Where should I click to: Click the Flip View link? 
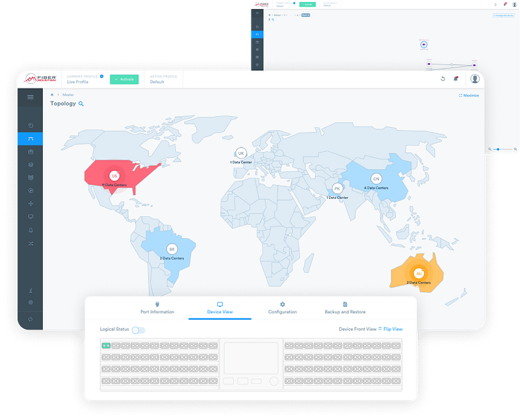point(393,330)
